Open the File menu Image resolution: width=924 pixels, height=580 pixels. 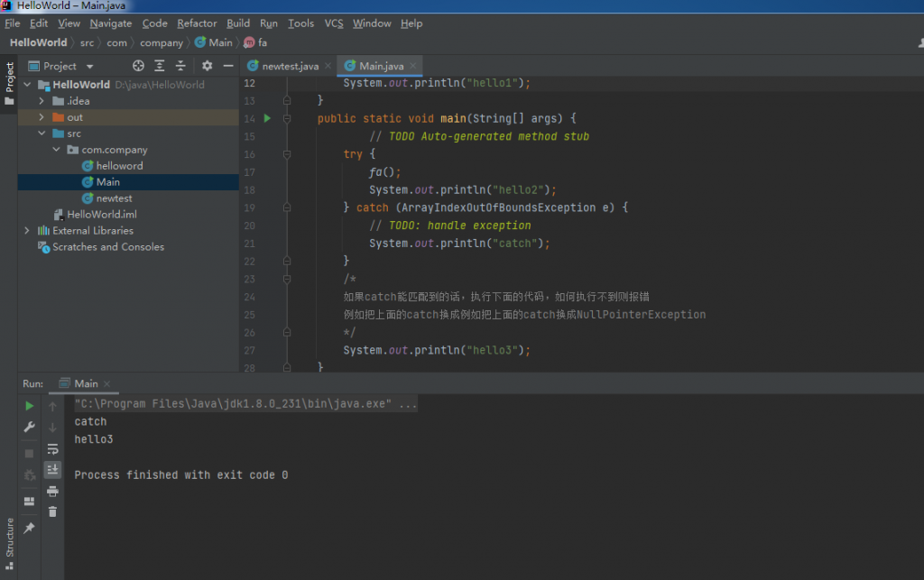(x=13, y=23)
